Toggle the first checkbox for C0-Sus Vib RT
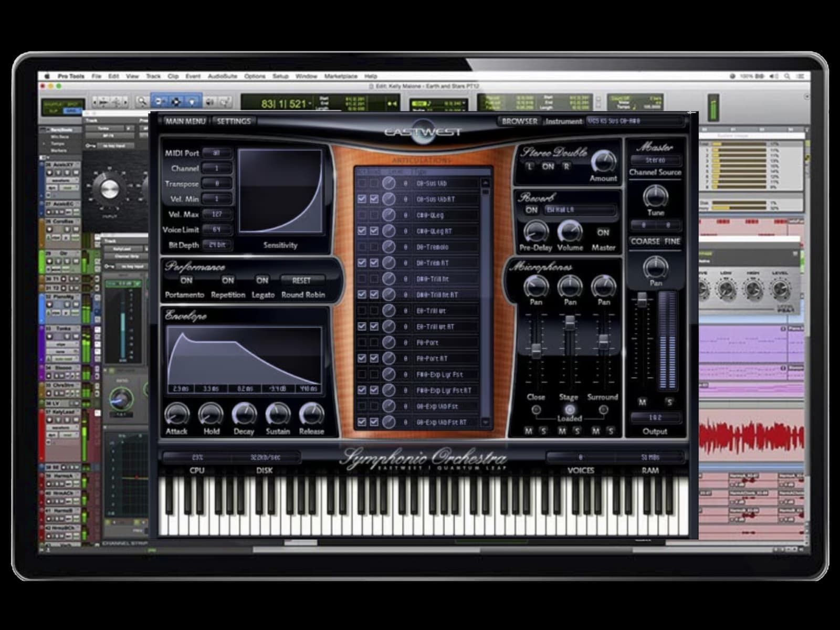The image size is (840, 630). [362, 199]
